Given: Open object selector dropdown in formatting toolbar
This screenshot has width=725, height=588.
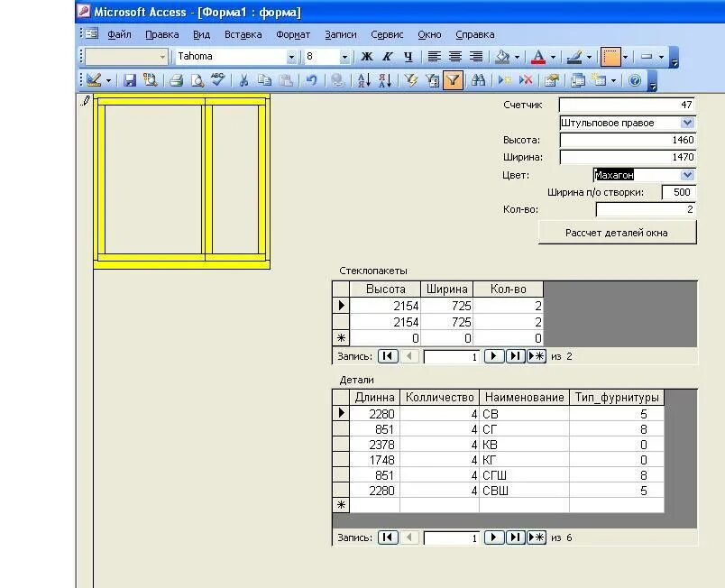Looking at the screenshot, I should pos(162,57).
